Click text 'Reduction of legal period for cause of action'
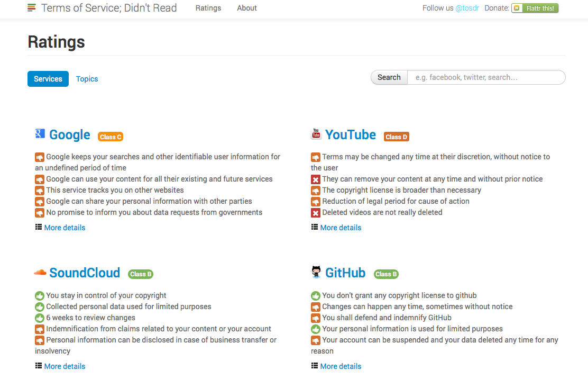588x379 pixels. tap(396, 202)
